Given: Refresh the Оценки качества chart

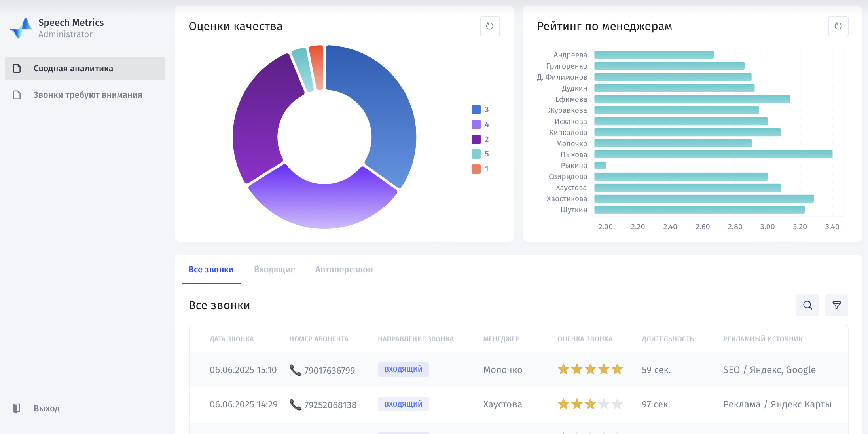Looking at the screenshot, I should pos(490,26).
